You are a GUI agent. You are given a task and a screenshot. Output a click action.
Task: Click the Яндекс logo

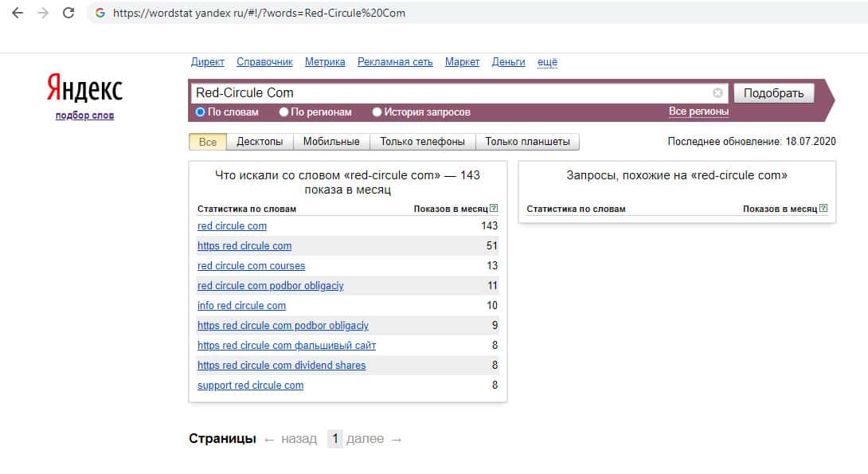(x=84, y=89)
